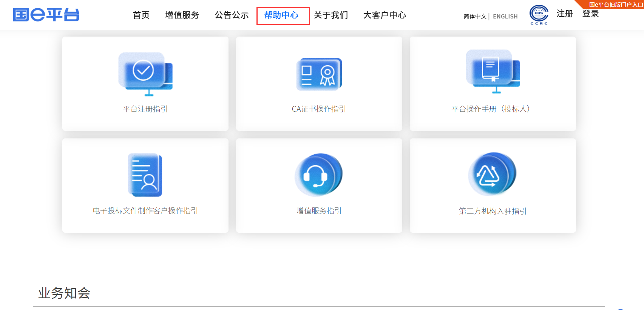Click the 帮助中心 navigation tab
Image resolution: width=644 pixels, height=310 pixels.
pyautogui.click(x=281, y=15)
